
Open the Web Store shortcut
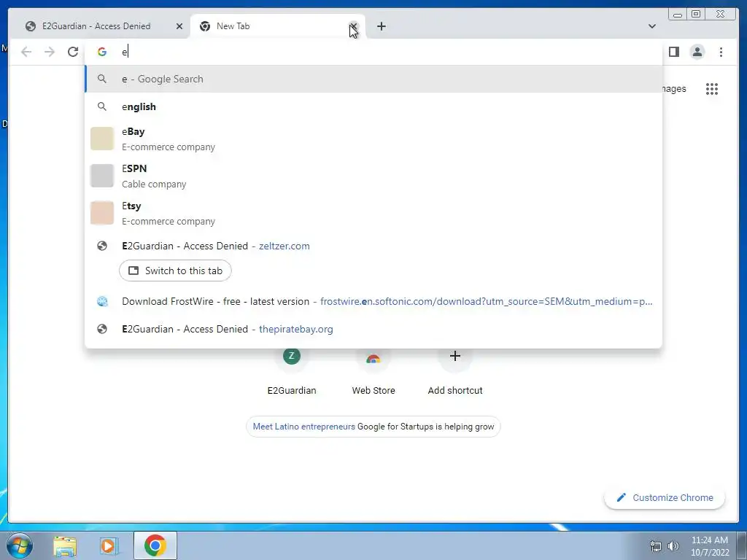[373, 371]
